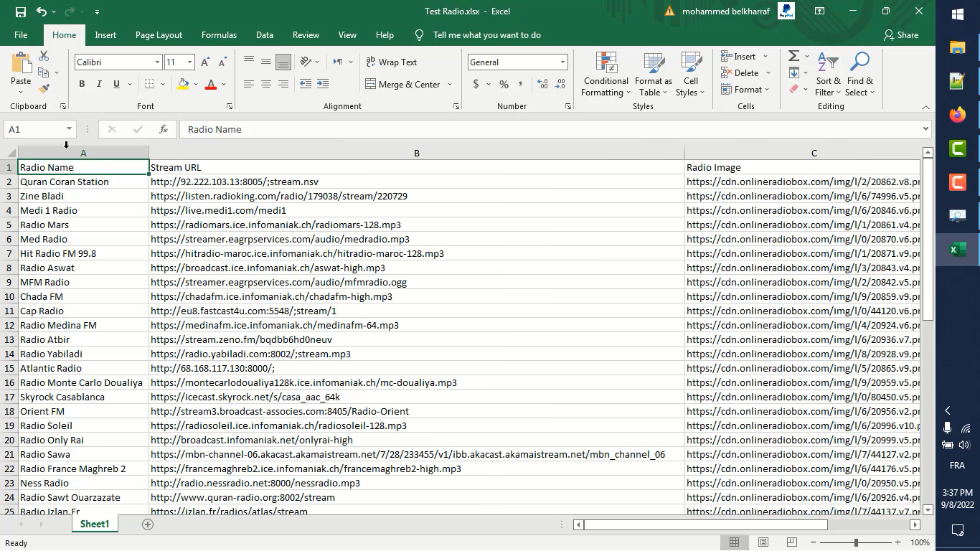Expand the formula bar
Screen dimensions: 980x551
coord(925,129)
